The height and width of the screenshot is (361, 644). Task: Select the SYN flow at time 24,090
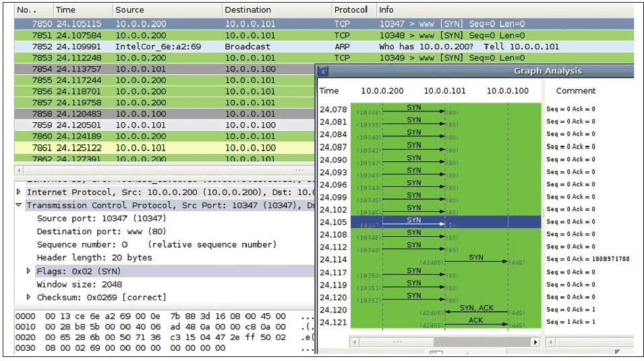click(x=446, y=159)
